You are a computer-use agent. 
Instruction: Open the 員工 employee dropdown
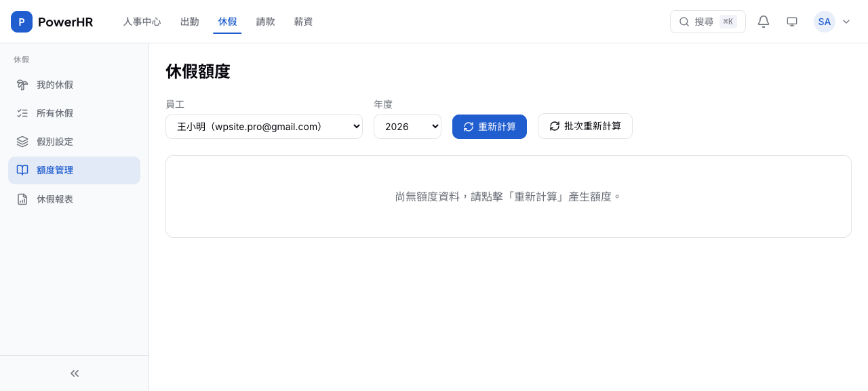tap(264, 126)
